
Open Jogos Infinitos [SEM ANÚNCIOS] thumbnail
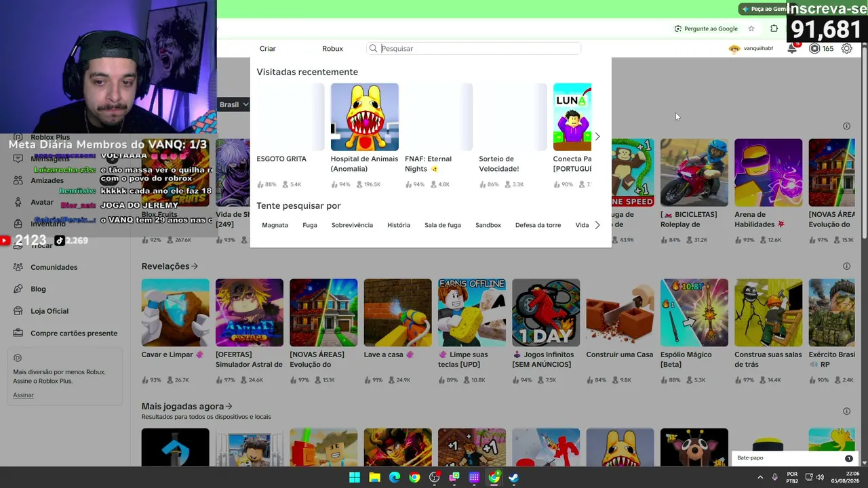546,312
